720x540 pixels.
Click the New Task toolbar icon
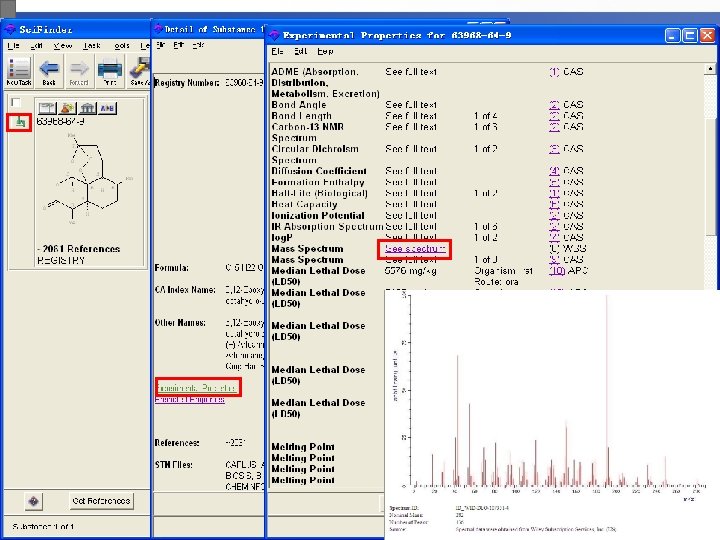pos(19,71)
